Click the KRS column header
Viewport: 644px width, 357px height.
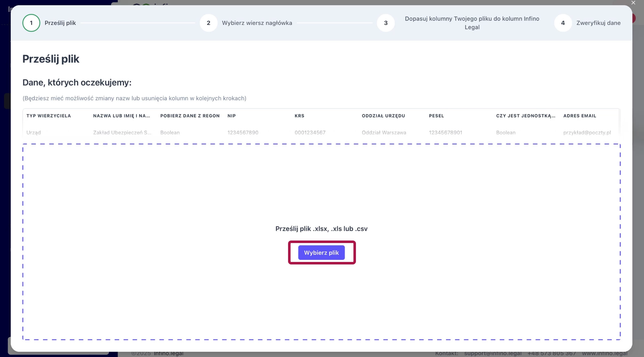[x=299, y=116]
